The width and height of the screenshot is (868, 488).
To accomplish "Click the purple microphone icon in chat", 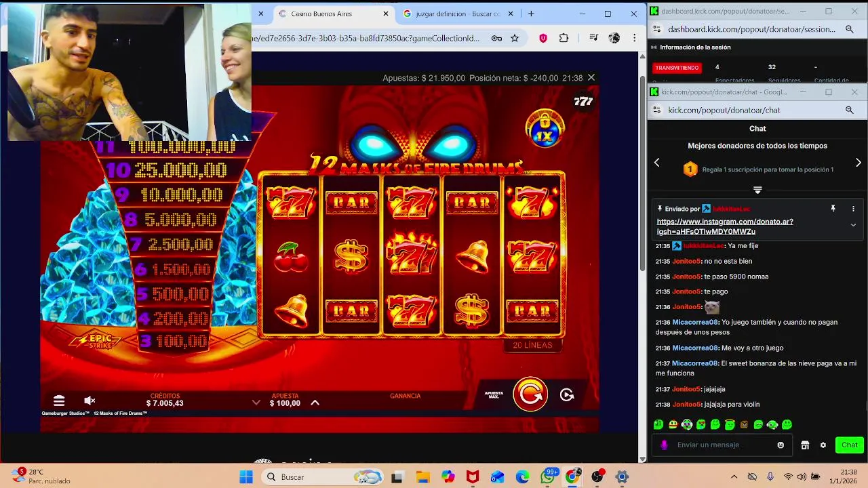I will point(664,445).
